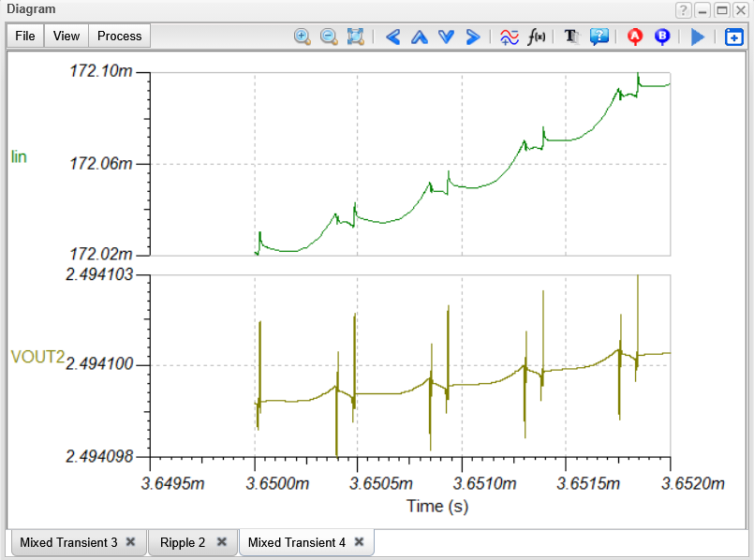Image resolution: width=754 pixels, height=560 pixels.
Task: Open the waveform curves icon
Action: click(509, 37)
